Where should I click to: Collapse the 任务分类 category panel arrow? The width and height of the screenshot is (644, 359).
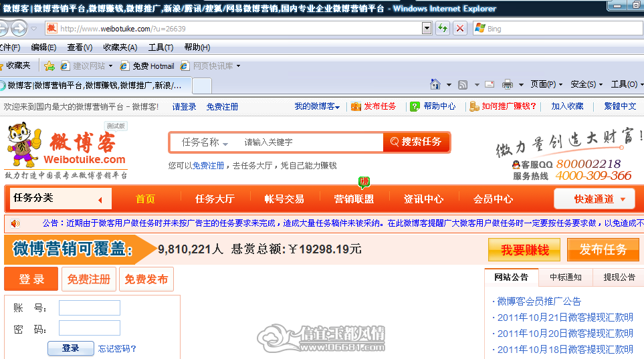[100, 200]
